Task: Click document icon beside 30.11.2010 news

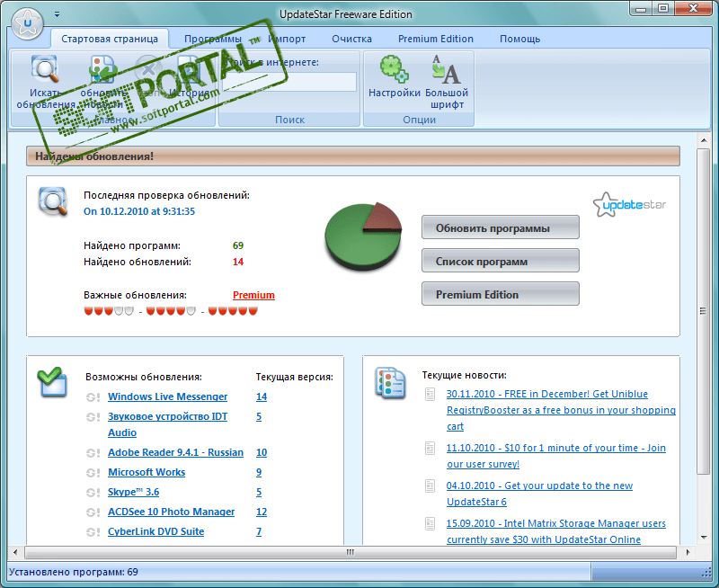Action: (x=431, y=395)
